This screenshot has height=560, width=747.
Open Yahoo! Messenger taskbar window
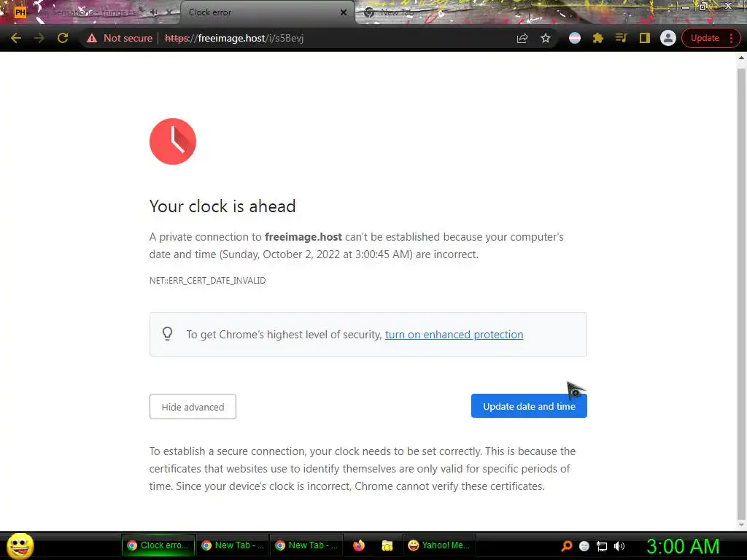pyautogui.click(x=439, y=545)
